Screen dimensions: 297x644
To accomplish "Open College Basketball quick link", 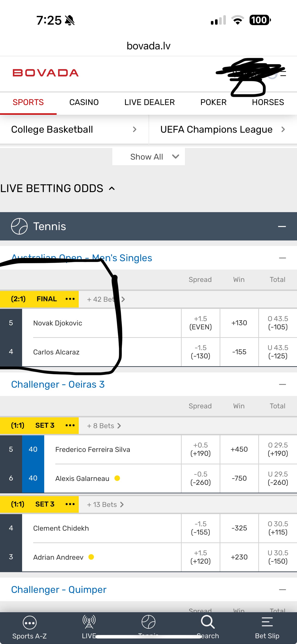I will tap(74, 129).
